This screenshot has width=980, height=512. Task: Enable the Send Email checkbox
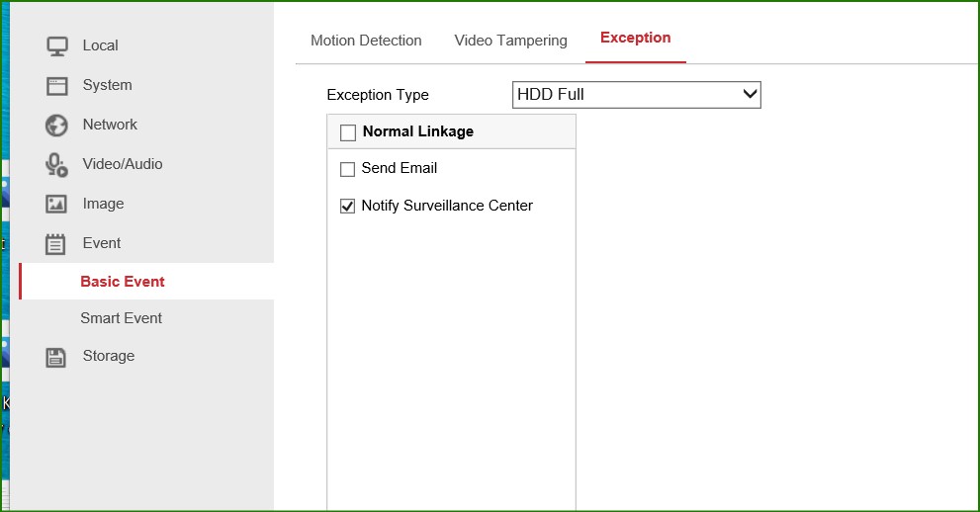(347, 169)
